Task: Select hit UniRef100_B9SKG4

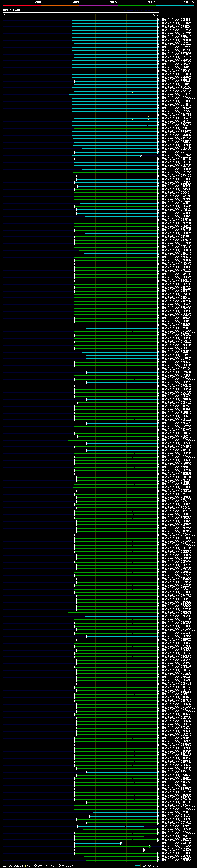Action: pos(177,26)
